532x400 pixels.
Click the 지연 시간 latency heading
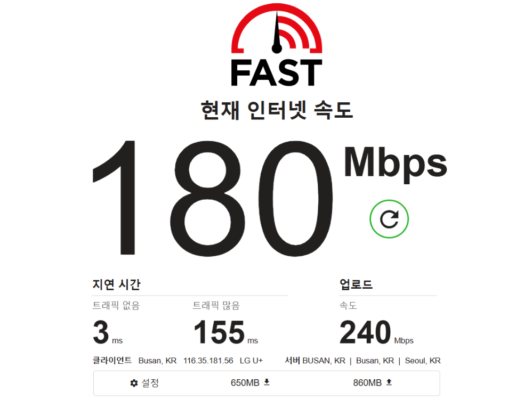116,284
